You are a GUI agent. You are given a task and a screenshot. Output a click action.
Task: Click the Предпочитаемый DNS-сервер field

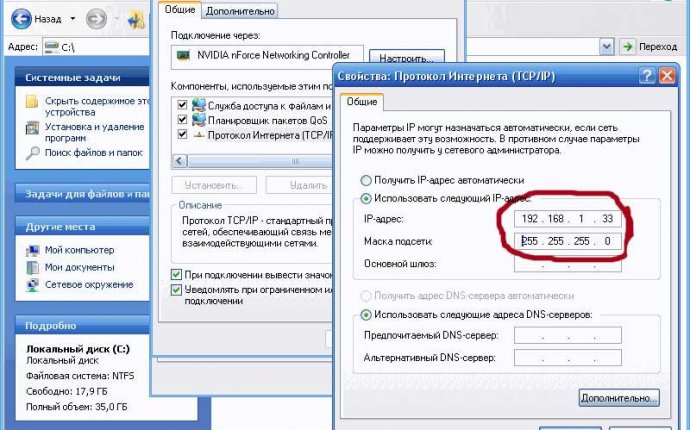568,335
